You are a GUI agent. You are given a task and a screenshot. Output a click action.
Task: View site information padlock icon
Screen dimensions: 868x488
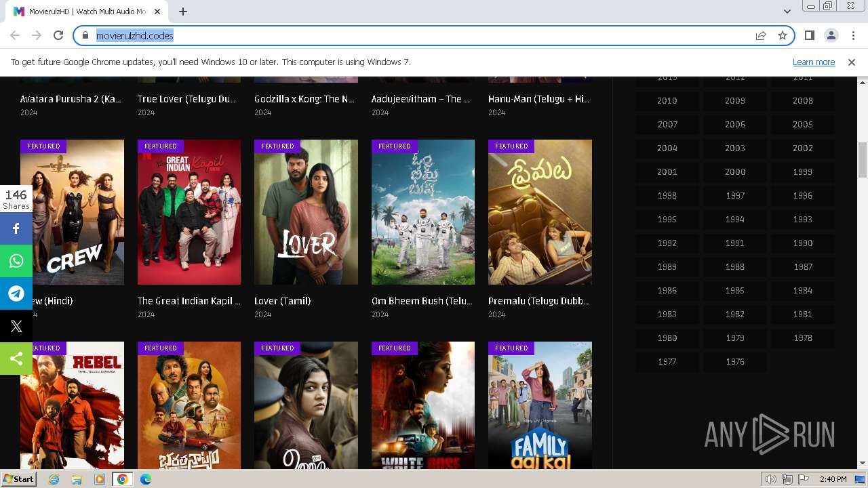point(85,35)
